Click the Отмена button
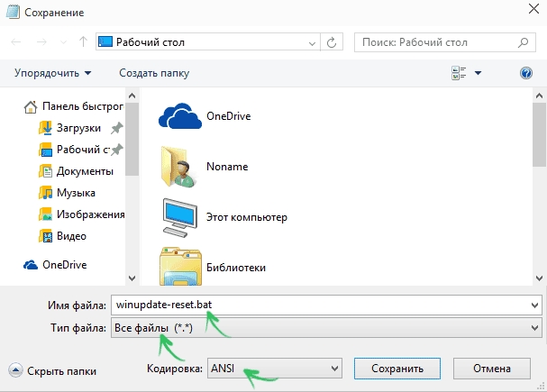The height and width of the screenshot is (392, 547). pos(491,369)
